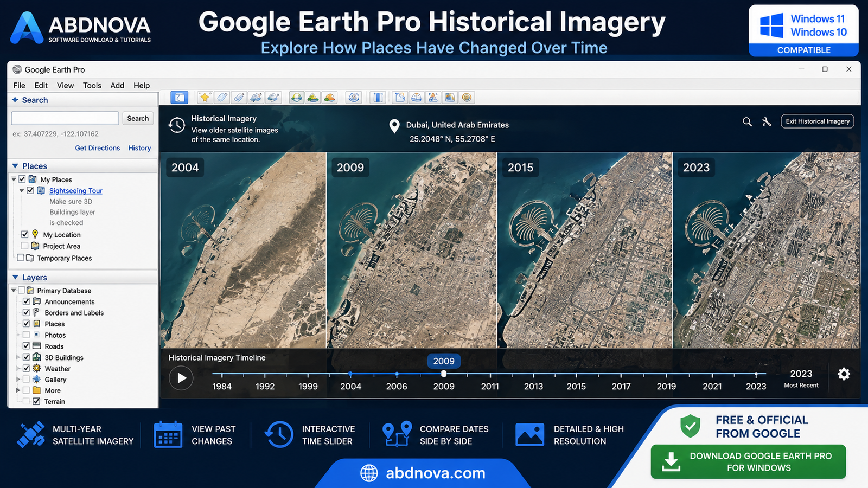
Task: Open the Add menu
Action: (117, 85)
